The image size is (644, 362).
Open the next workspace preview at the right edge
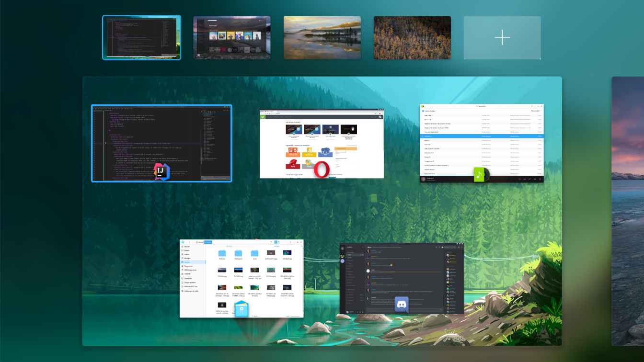pyautogui.click(x=628, y=211)
